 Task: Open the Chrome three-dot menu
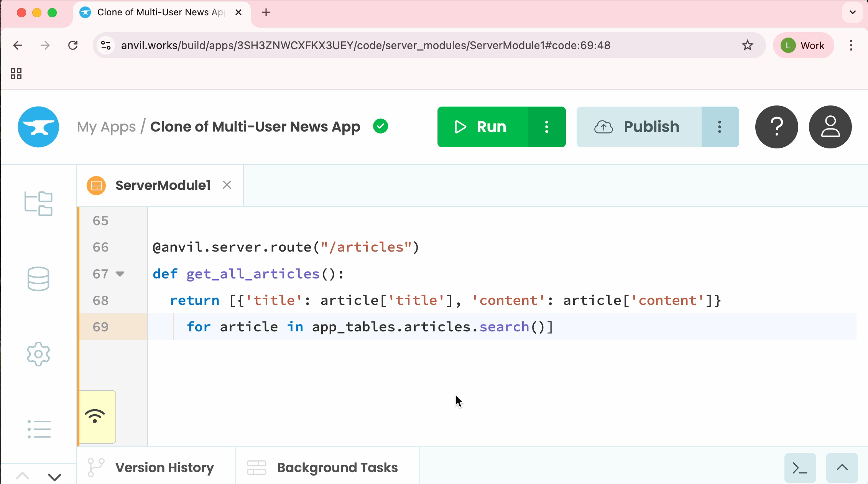coord(851,45)
